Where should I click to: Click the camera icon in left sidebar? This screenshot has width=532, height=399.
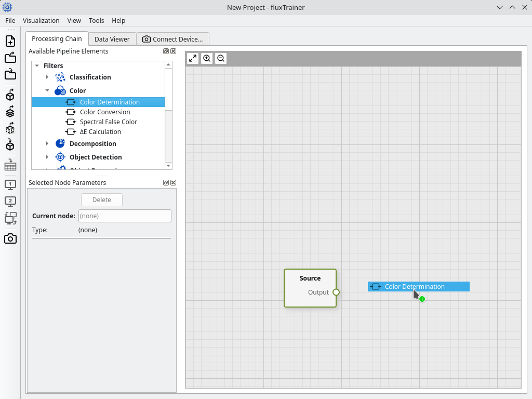[x=10, y=239]
